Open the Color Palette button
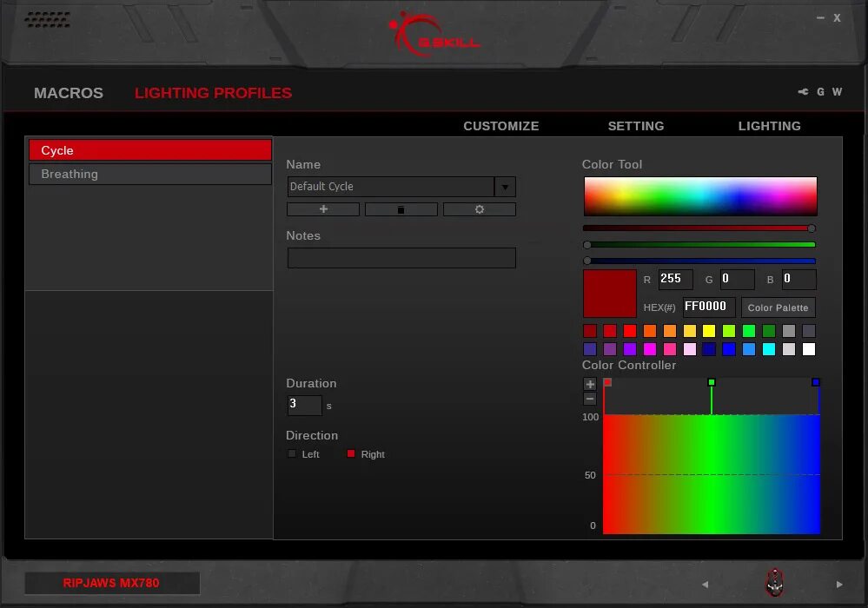This screenshot has height=608, width=868. 778,307
